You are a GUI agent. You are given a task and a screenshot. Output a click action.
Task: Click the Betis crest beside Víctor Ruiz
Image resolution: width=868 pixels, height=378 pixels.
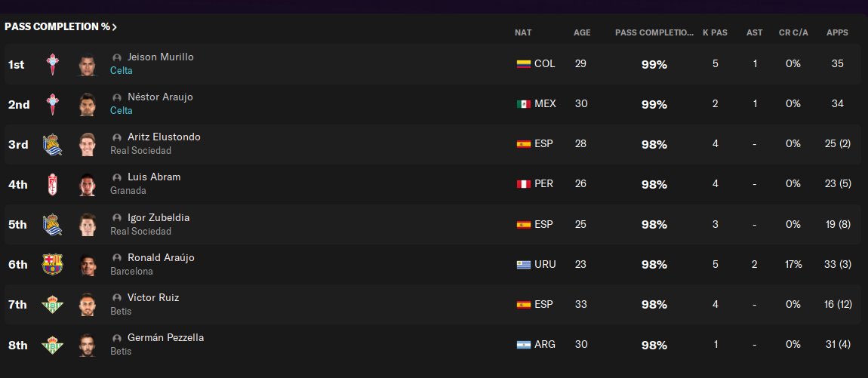click(x=53, y=305)
